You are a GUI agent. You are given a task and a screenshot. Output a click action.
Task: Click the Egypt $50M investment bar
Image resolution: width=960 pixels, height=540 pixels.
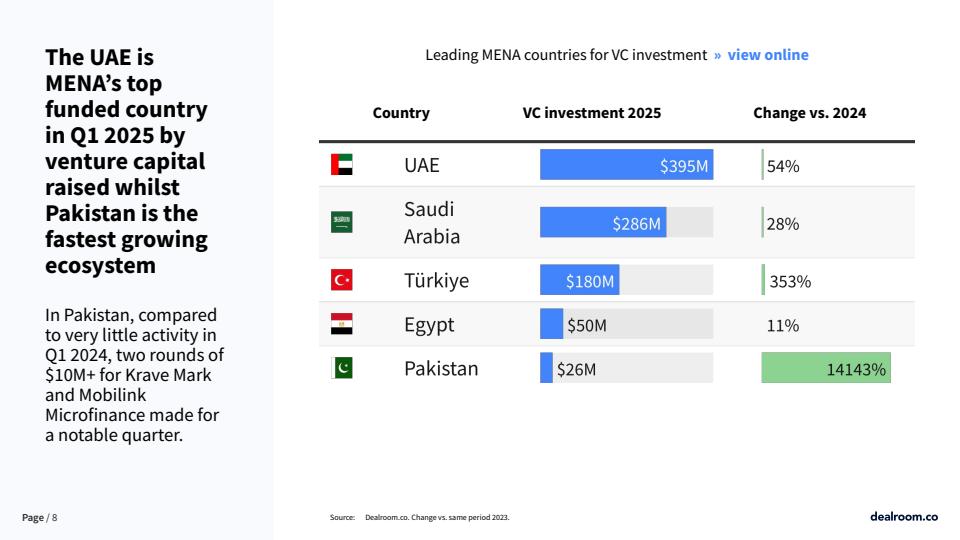[552, 324]
